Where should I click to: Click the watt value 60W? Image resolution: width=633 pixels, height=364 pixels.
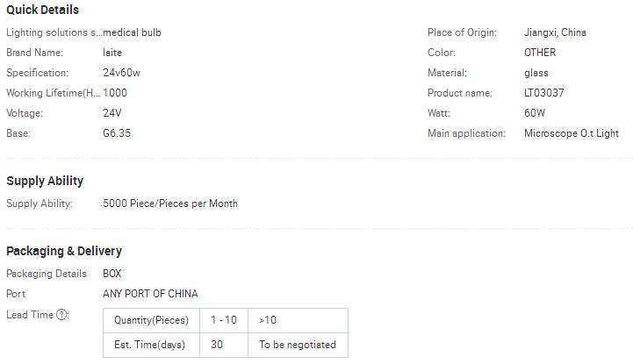(x=535, y=113)
